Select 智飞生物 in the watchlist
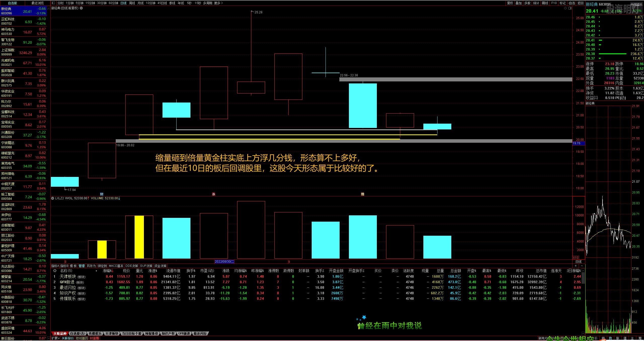Viewport: 644px width, 341px height. pyautogui.click(x=23, y=42)
